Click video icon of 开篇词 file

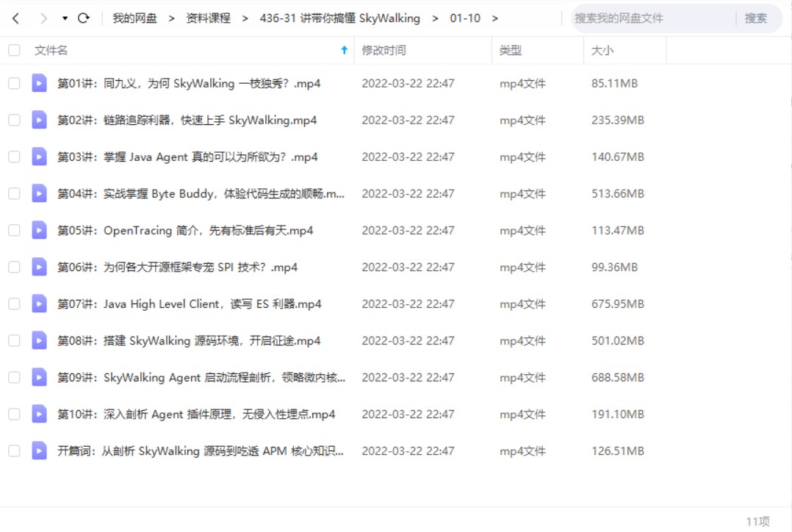coord(40,450)
